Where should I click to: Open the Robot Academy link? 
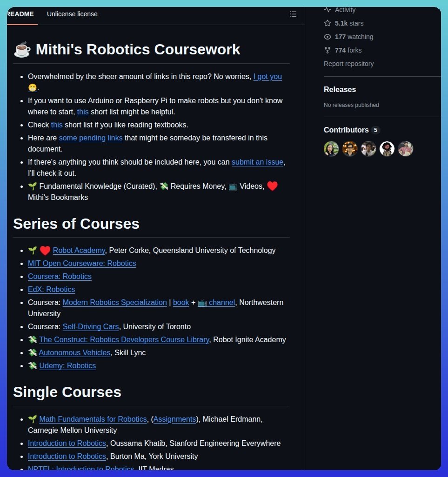click(x=79, y=251)
